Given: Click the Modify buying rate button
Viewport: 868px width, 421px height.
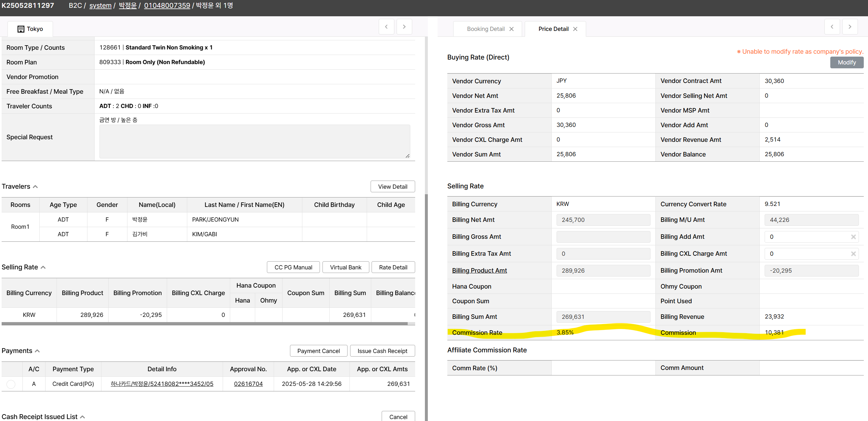Looking at the screenshot, I should 846,62.
